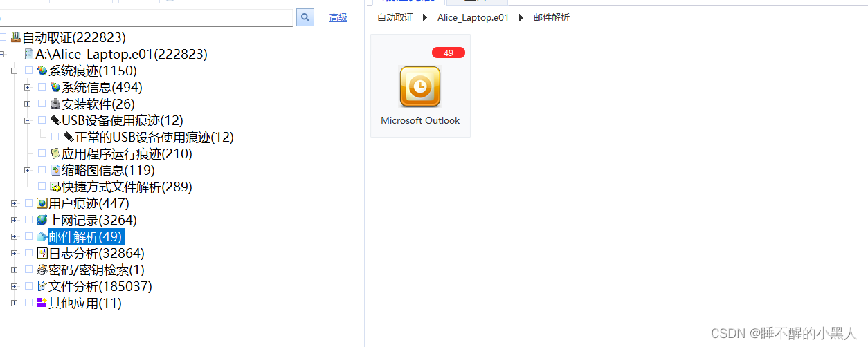The height and width of the screenshot is (347, 868).
Task: Expand the 系统信息(494) node
Action: 27,87
